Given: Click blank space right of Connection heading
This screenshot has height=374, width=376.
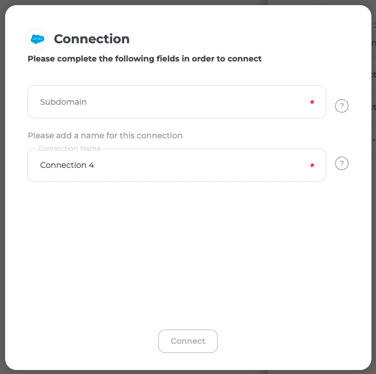Looking at the screenshot, I should click(x=247, y=39).
